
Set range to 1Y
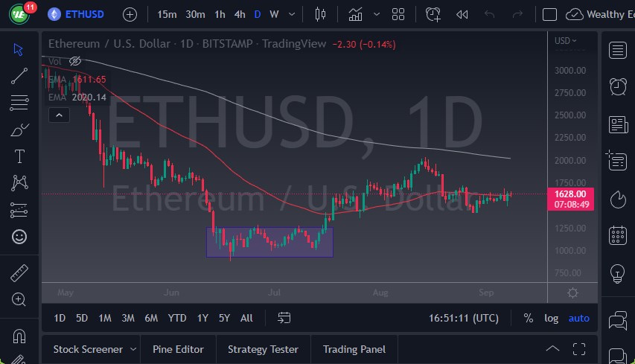pyautogui.click(x=202, y=319)
